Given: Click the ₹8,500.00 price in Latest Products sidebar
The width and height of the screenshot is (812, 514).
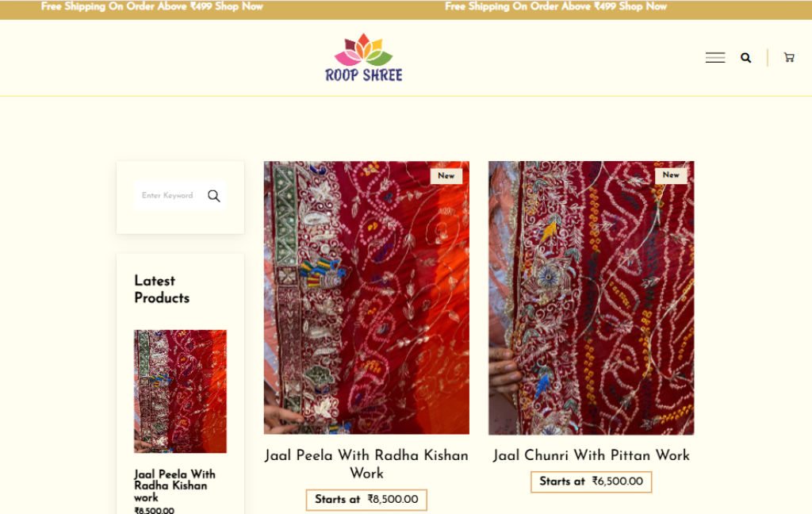Looking at the screenshot, I should tap(155, 510).
